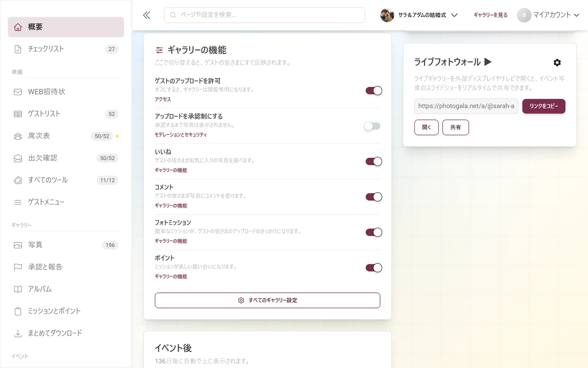Click the download icon beside まとめてダウンロード

tap(18, 334)
